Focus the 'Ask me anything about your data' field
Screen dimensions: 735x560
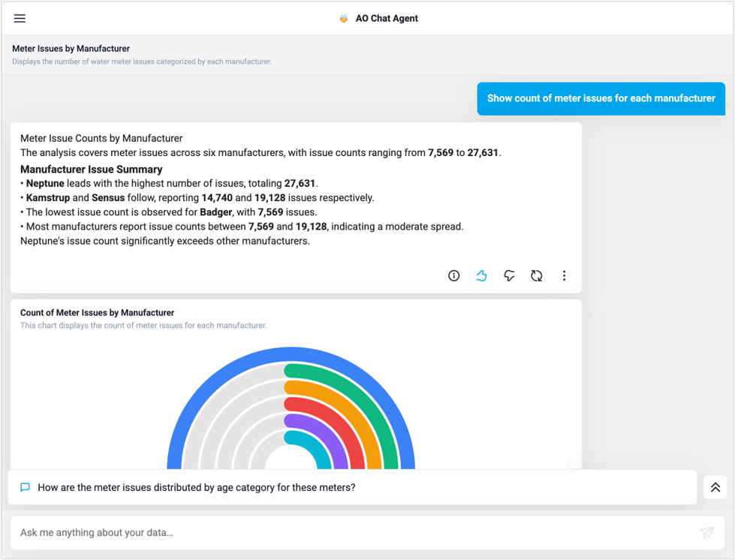368,533
